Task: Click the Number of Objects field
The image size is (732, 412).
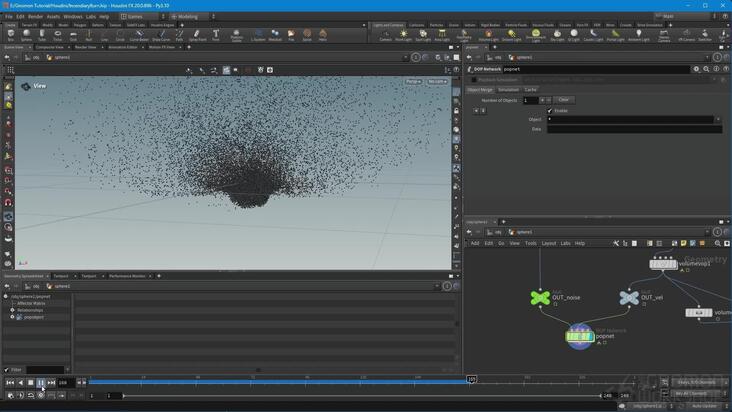Action: click(531, 100)
